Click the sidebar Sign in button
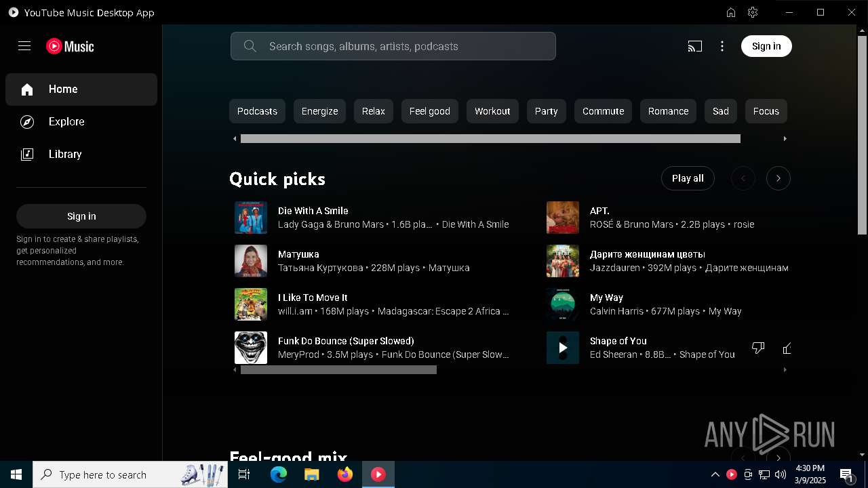The height and width of the screenshot is (488, 868). point(81,216)
